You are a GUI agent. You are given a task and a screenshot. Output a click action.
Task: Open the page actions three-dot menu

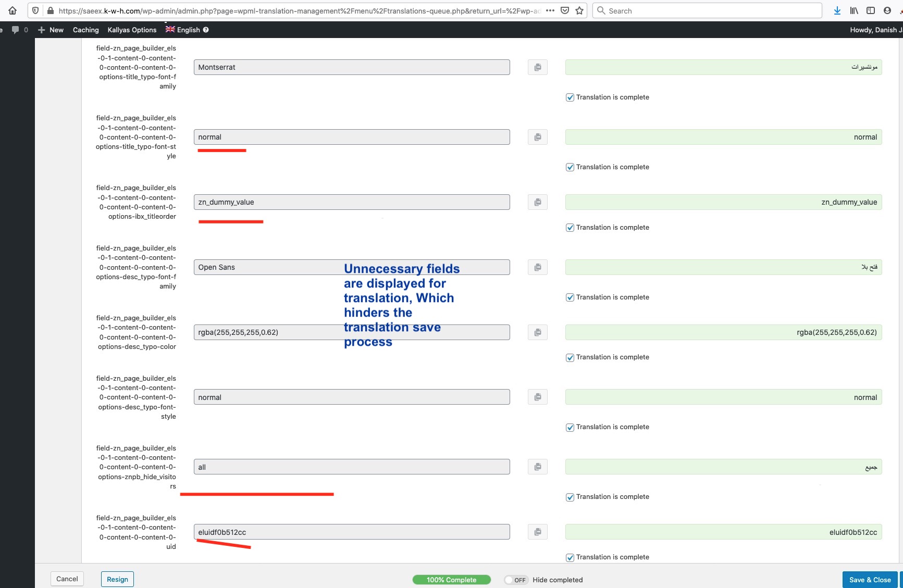coord(550,10)
